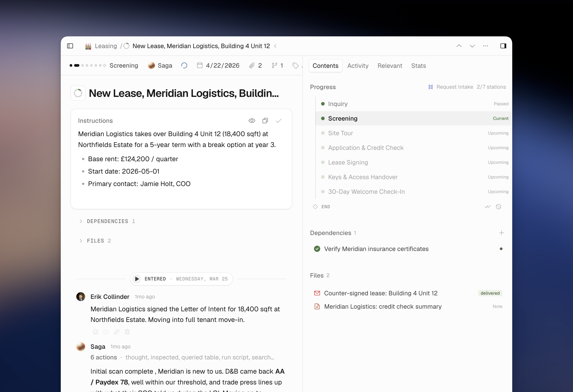Viewport: 573px width, 392px height.
Task: Expand the FILES 2 section
Action: click(95, 241)
